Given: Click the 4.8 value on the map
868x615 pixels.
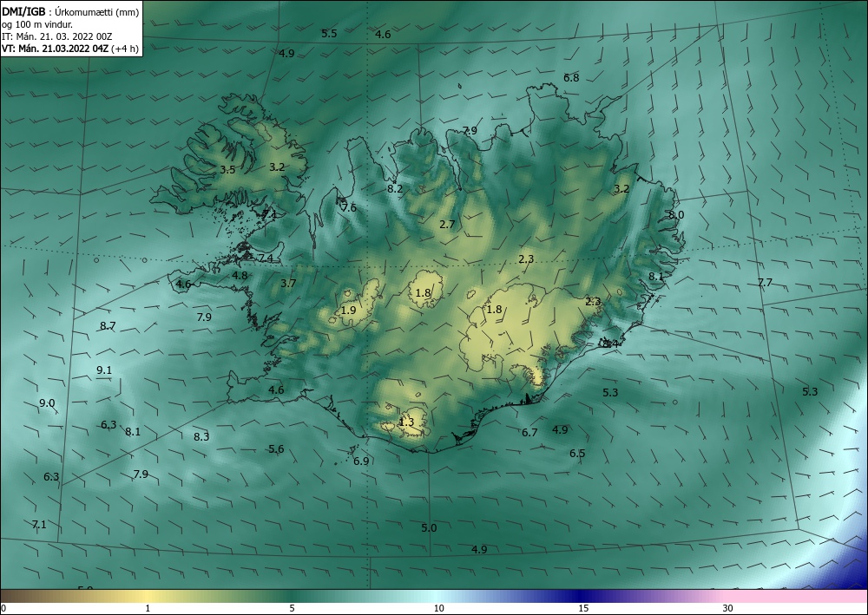Looking at the screenshot, I should [x=240, y=276].
